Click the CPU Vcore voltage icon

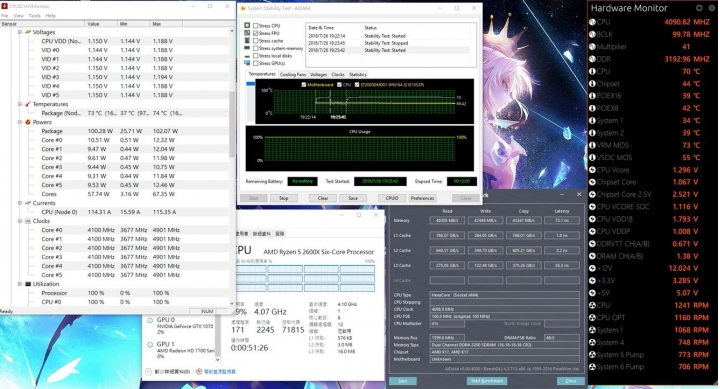point(592,170)
